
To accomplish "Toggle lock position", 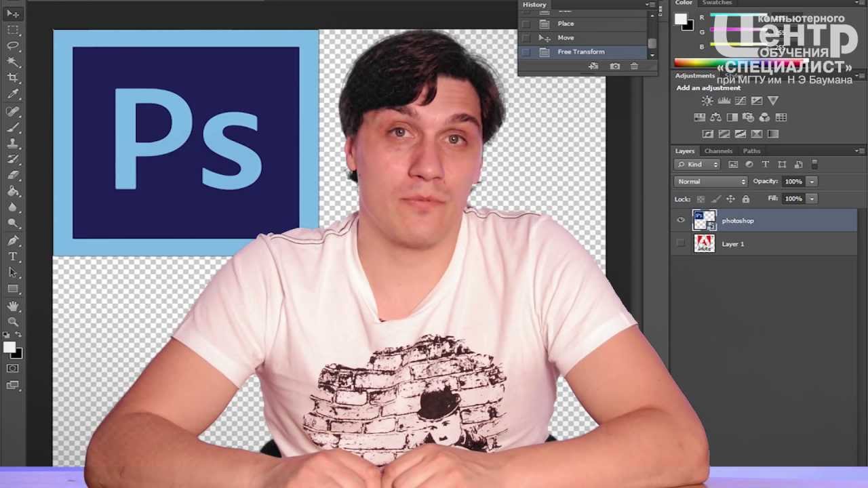I will (x=730, y=199).
